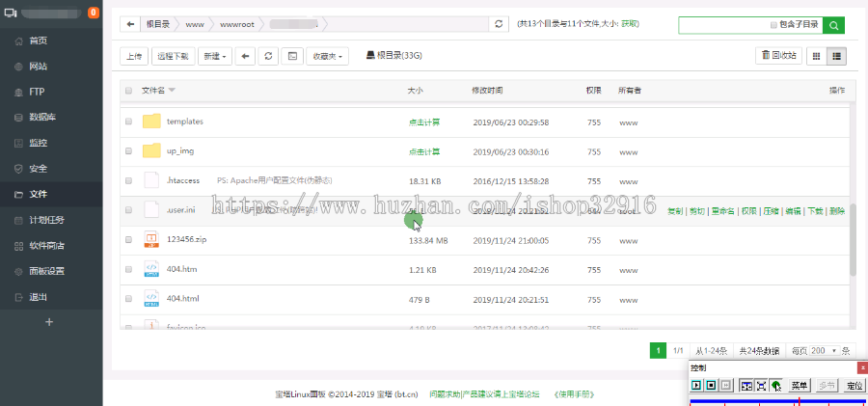Click the file list vertical scrollbar
This screenshot has width=868, height=406.
(853, 241)
